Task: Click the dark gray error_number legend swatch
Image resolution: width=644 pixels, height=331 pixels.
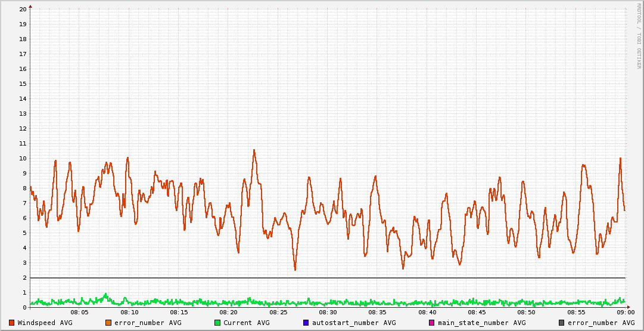Action: [x=561, y=323]
